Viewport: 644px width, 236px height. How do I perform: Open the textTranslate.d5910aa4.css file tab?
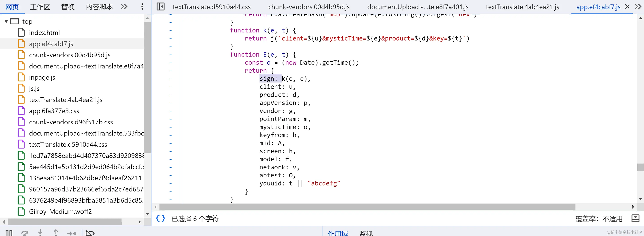[x=212, y=7]
